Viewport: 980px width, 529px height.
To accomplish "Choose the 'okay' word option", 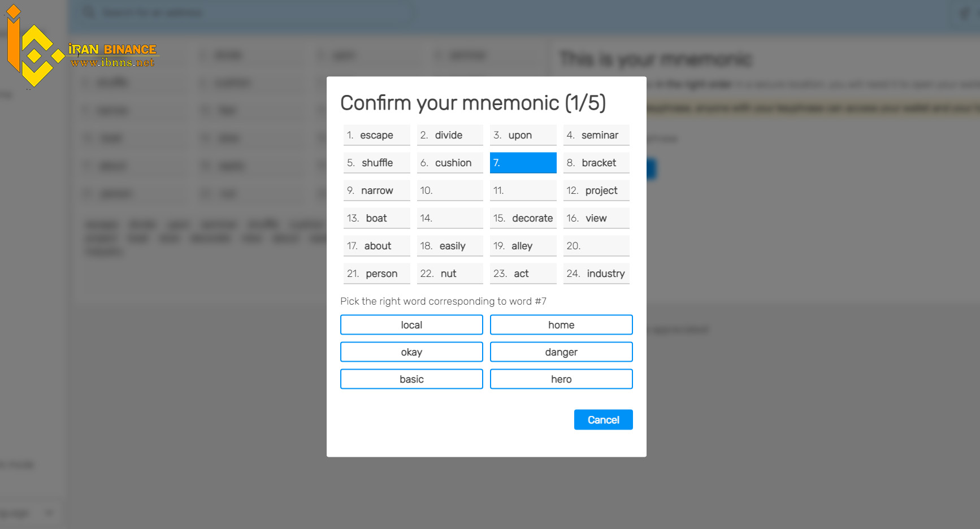I will pyautogui.click(x=411, y=352).
